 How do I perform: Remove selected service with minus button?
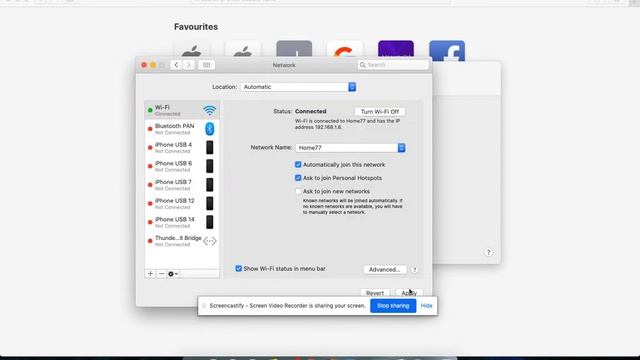point(161,273)
